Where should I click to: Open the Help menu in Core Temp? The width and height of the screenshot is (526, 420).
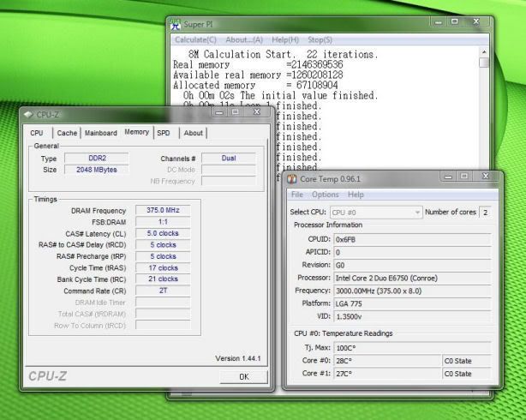[356, 195]
